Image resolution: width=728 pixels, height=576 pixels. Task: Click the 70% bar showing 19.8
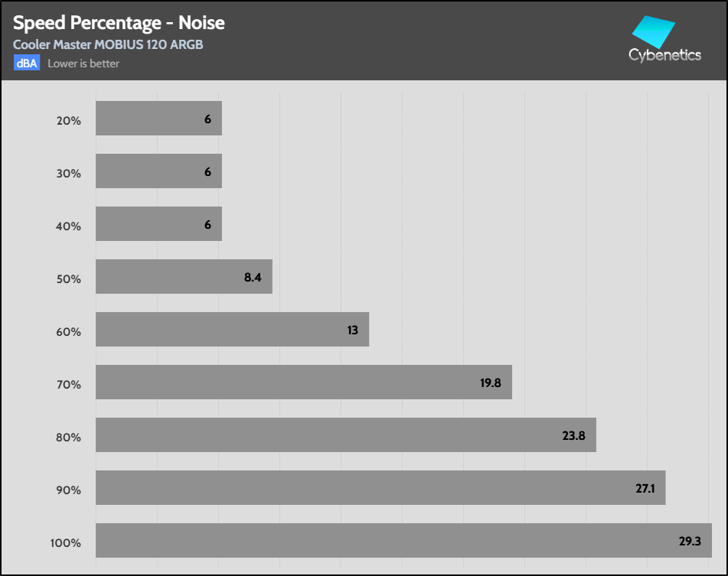(303, 382)
